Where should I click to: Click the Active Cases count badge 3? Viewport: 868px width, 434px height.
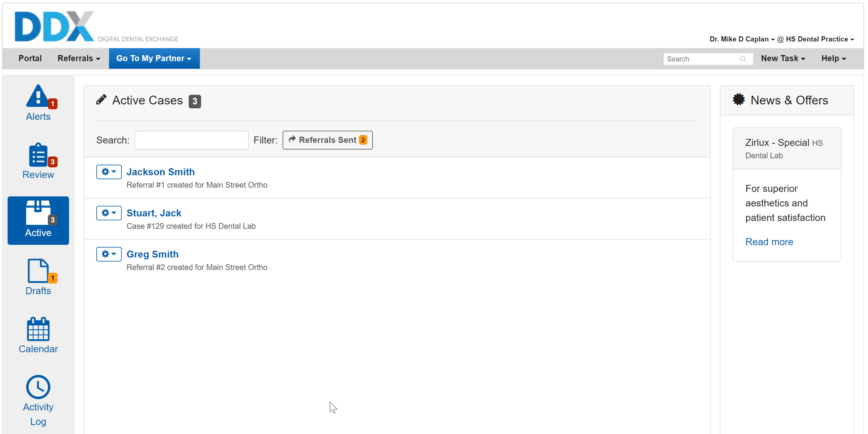pos(194,101)
